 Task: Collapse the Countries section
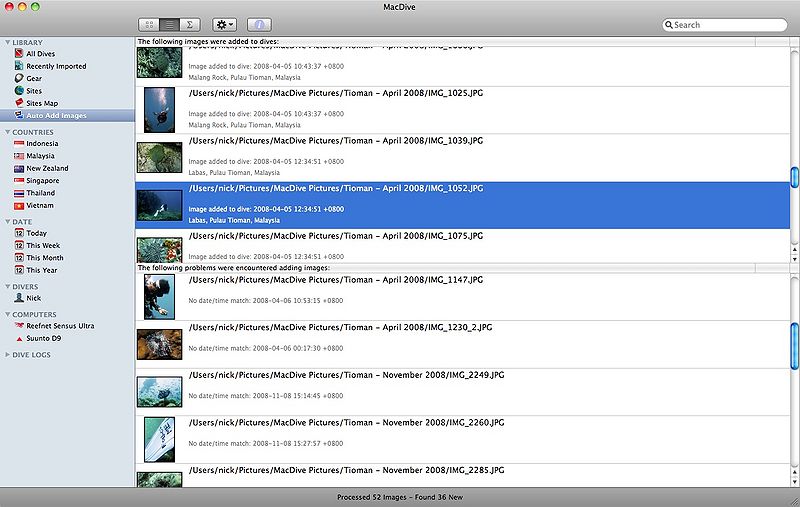pos(6,132)
